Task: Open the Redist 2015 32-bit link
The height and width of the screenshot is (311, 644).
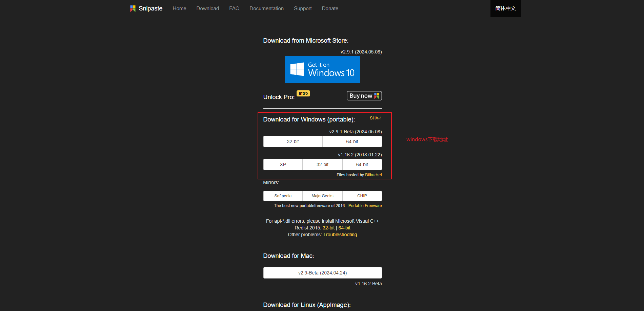Action: [328, 228]
